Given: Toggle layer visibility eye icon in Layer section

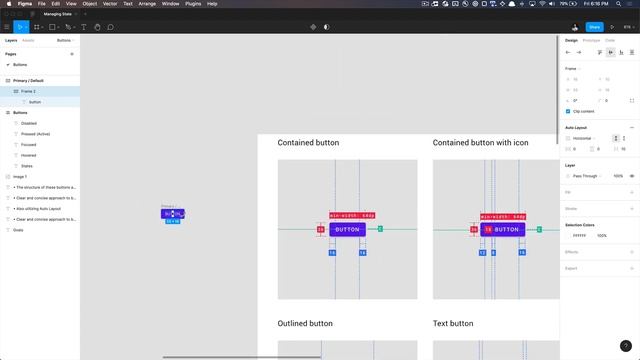Looking at the screenshot, I should point(632,176).
